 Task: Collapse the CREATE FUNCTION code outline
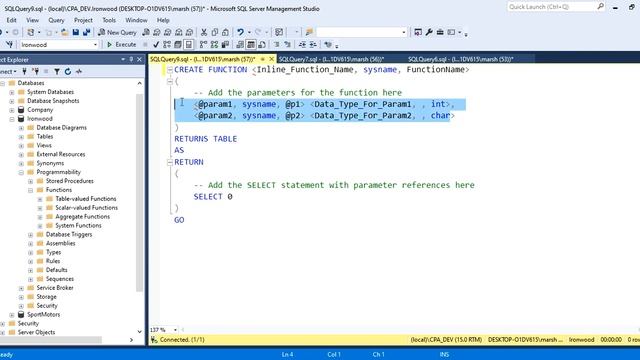[x=170, y=70]
